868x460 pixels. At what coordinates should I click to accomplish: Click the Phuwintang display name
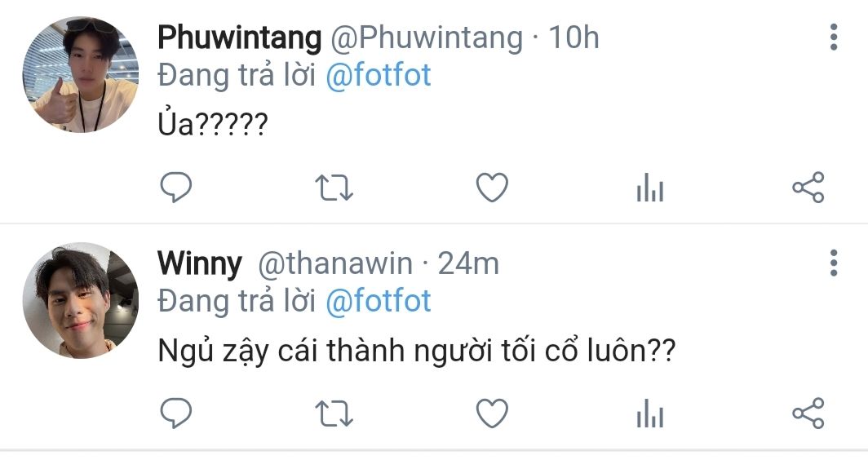click(x=239, y=38)
